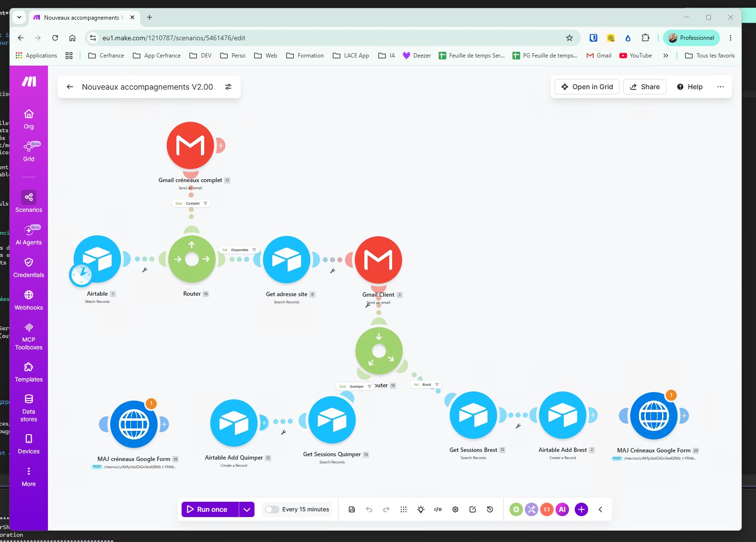Open the AI assistant toolbar icon
The height and width of the screenshot is (542, 756).
563,509
